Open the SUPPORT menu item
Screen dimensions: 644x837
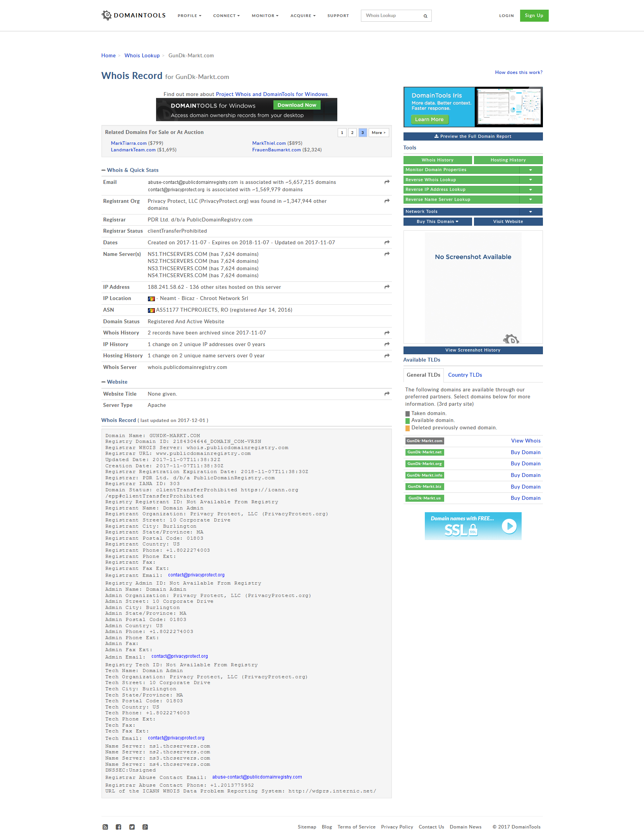point(338,16)
